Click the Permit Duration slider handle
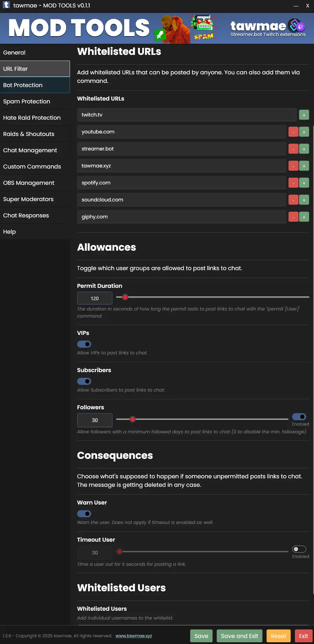Viewport: 314px width, 644px height. (x=125, y=297)
